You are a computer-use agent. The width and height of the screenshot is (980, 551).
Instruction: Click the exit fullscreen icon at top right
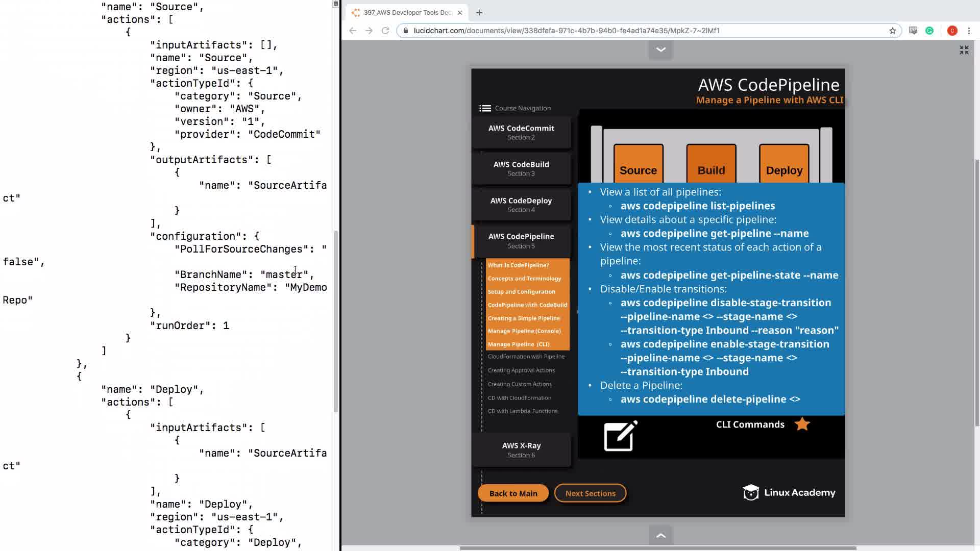[964, 50]
